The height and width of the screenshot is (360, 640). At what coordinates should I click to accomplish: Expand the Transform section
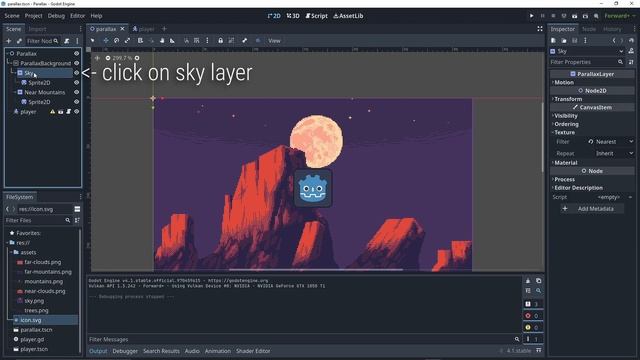coord(592,99)
